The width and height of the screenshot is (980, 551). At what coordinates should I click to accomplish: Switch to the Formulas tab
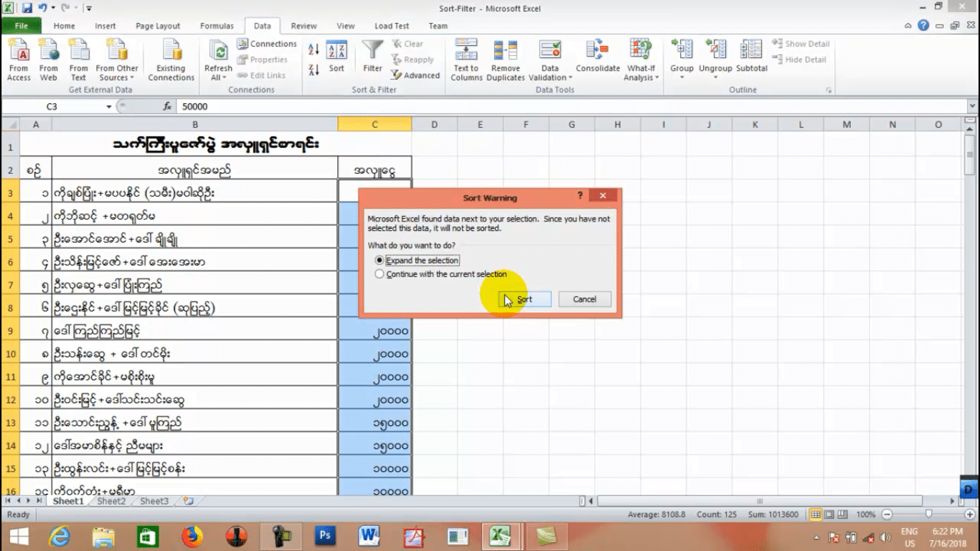[x=217, y=26]
